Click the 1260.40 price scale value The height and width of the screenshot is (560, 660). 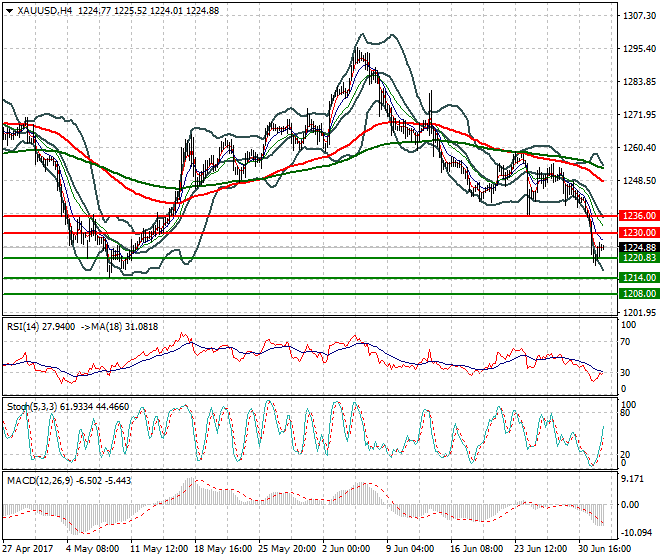(x=637, y=148)
